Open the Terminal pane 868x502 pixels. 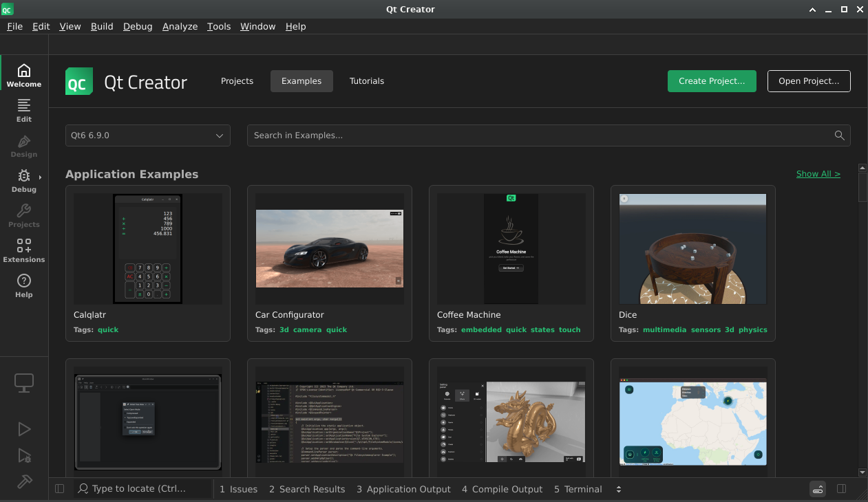(578, 489)
